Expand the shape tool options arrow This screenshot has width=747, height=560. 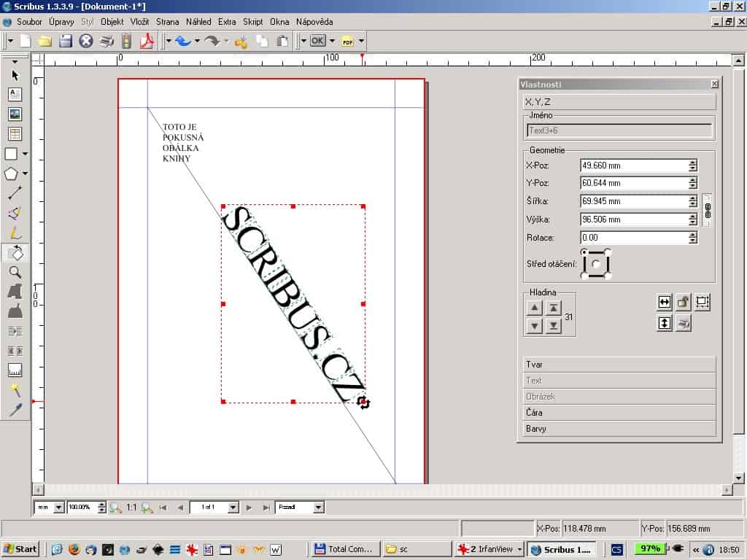pos(25,153)
